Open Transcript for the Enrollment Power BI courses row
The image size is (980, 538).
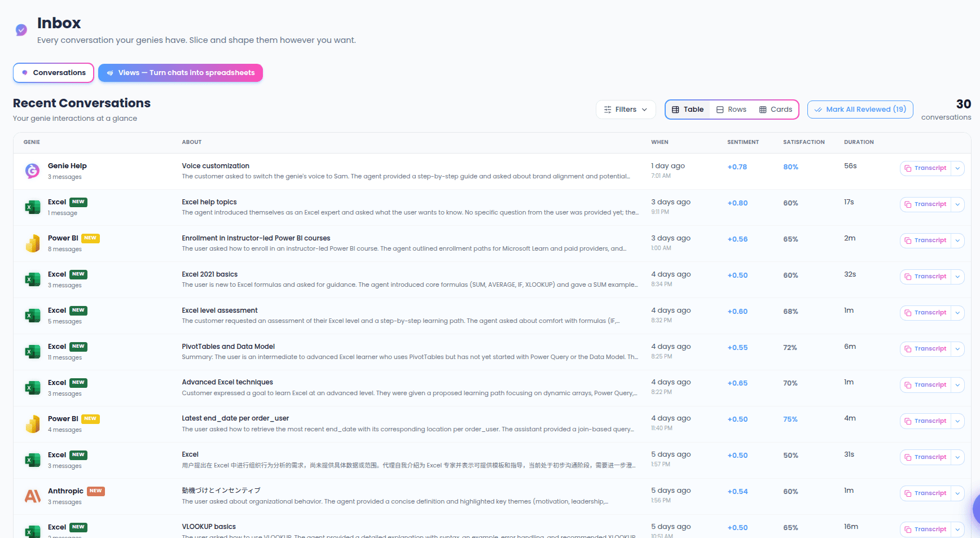(x=925, y=240)
